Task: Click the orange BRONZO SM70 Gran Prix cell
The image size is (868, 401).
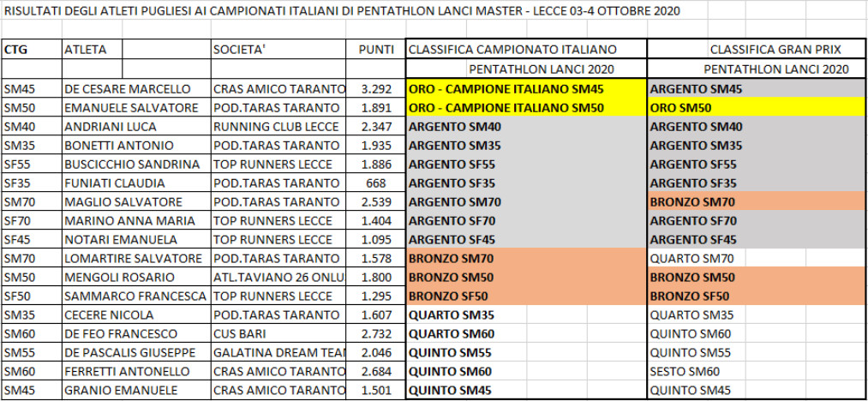Action: pos(757,202)
